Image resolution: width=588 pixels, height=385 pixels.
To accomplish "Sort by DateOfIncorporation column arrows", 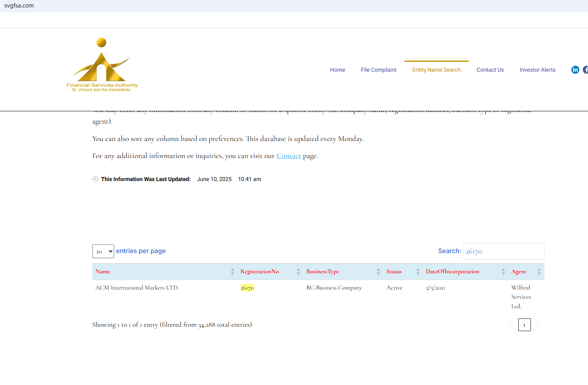I will 503,272.
